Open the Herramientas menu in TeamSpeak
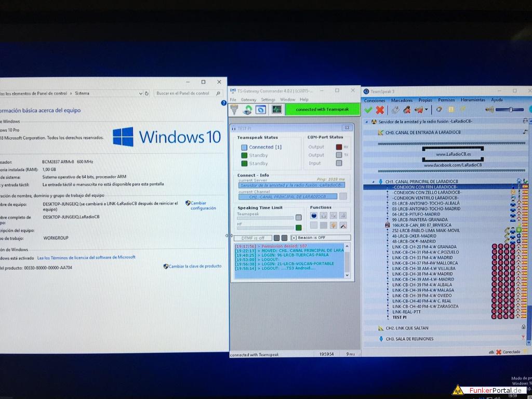The width and height of the screenshot is (532, 399). point(472,100)
